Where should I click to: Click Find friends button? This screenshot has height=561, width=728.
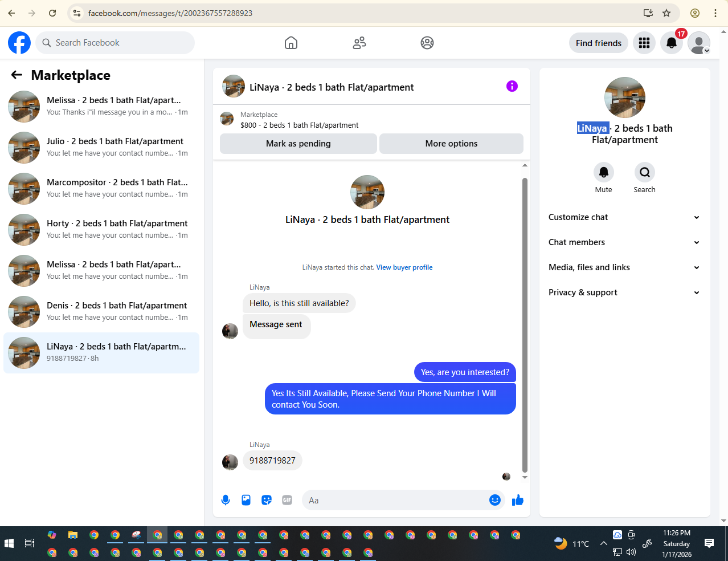(x=599, y=43)
